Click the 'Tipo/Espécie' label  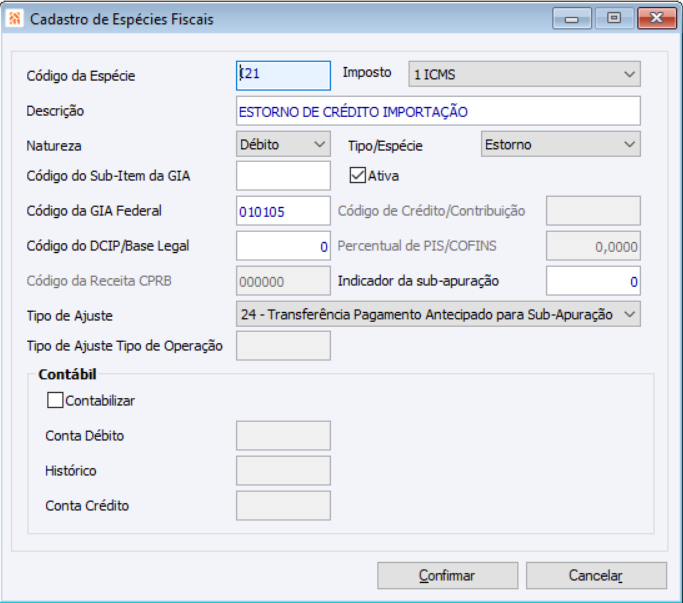(x=385, y=146)
